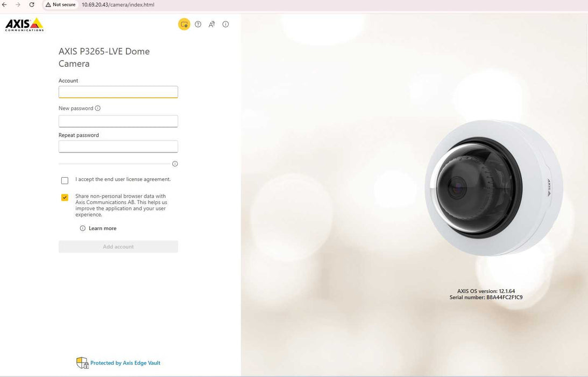
Task: Click the AXIS Communications logo
Action: (24, 24)
